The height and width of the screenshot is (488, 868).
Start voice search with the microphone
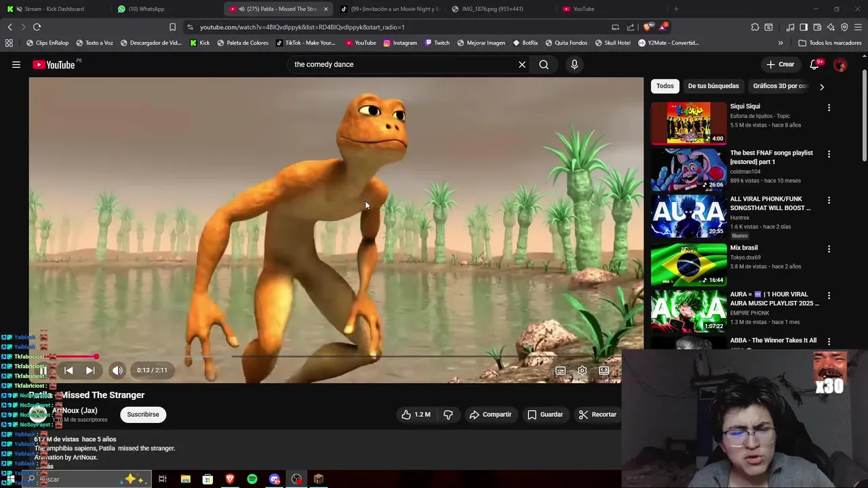[x=574, y=64]
